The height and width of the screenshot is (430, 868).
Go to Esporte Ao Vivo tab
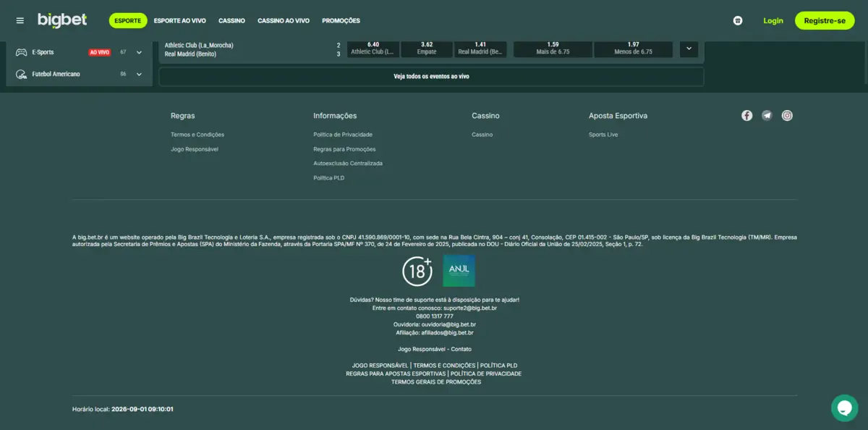[x=180, y=21]
